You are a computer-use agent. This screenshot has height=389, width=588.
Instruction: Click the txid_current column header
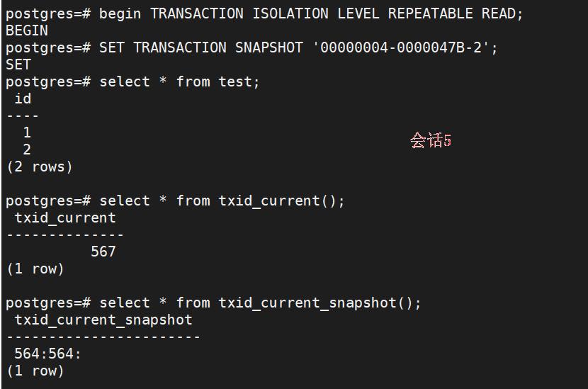pyautogui.click(x=65, y=218)
